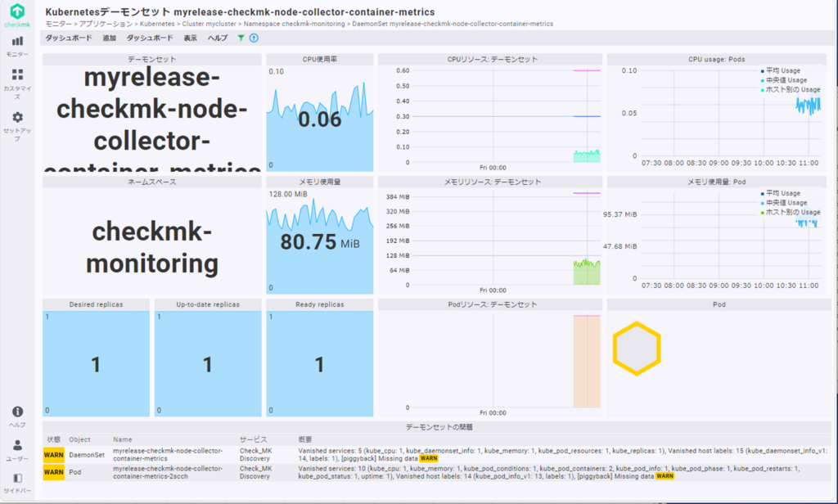The height and width of the screenshot is (504, 838).
Task: Click the デーモンセットの問題 table title
Action: [439, 427]
